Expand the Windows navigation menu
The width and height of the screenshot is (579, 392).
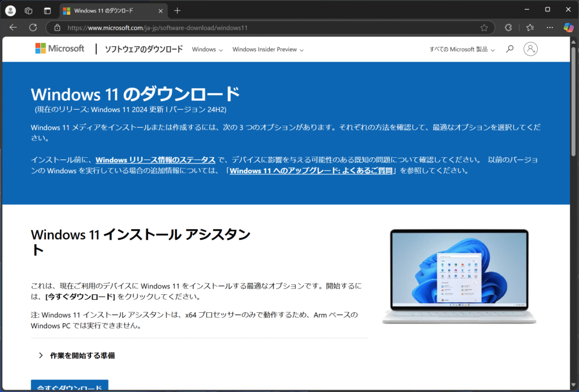click(207, 50)
